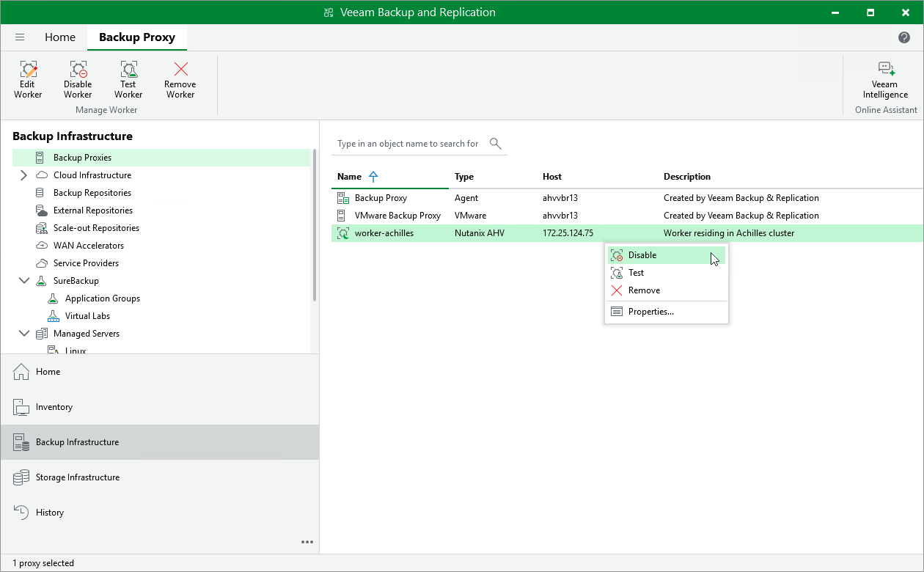Click the 172.25.124.75 host cell

(568, 233)
